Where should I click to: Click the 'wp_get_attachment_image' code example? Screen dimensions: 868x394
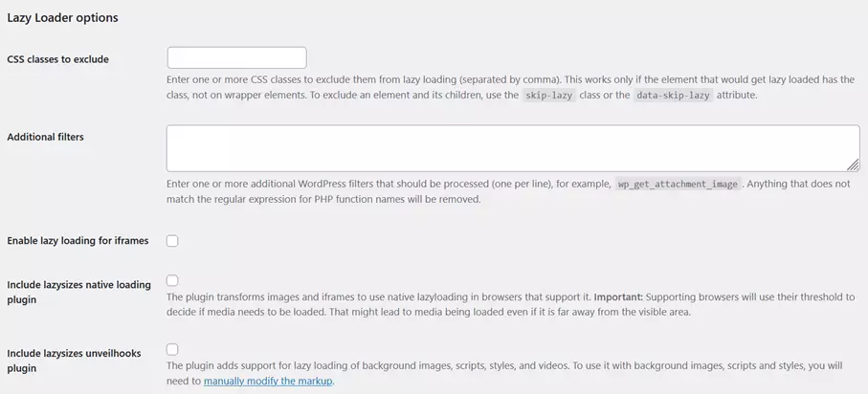(677, 184)
